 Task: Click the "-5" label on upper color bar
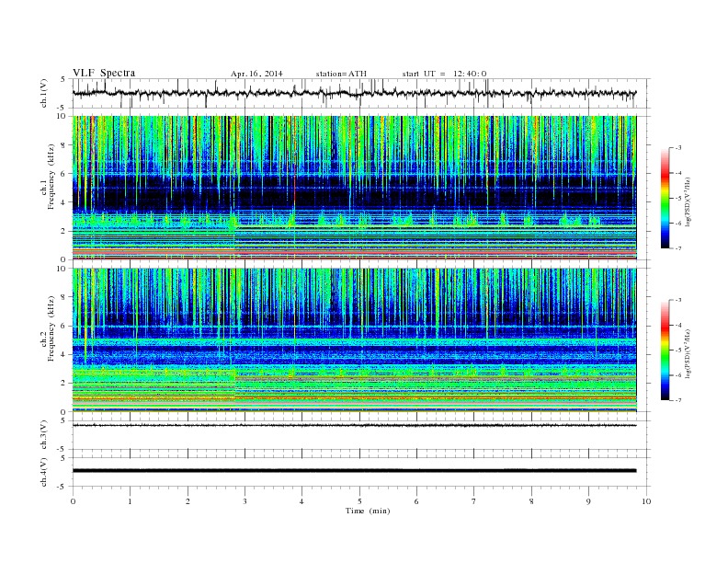[678, 199]
